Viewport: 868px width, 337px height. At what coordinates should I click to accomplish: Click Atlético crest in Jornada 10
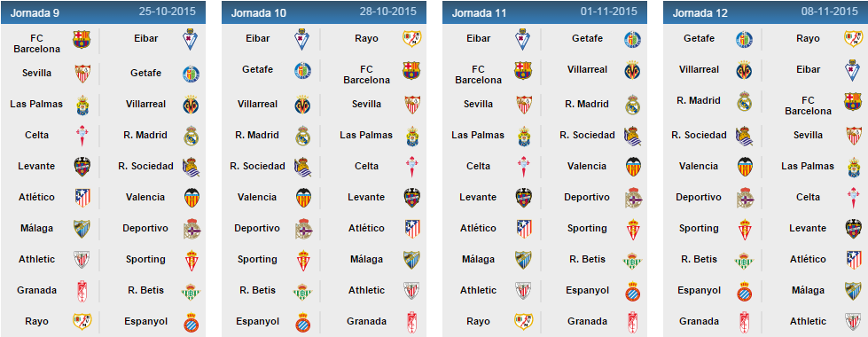pos(412,229)
